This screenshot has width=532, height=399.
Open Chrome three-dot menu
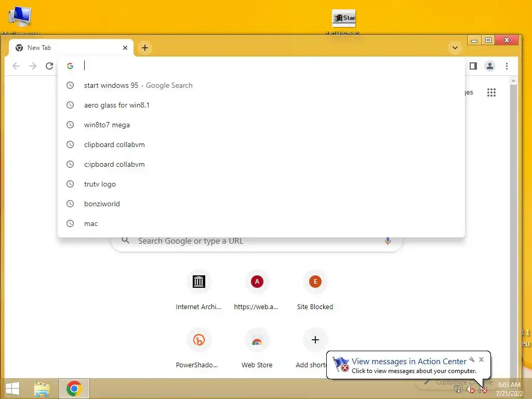pyautogui.click(x=507, y=66)
